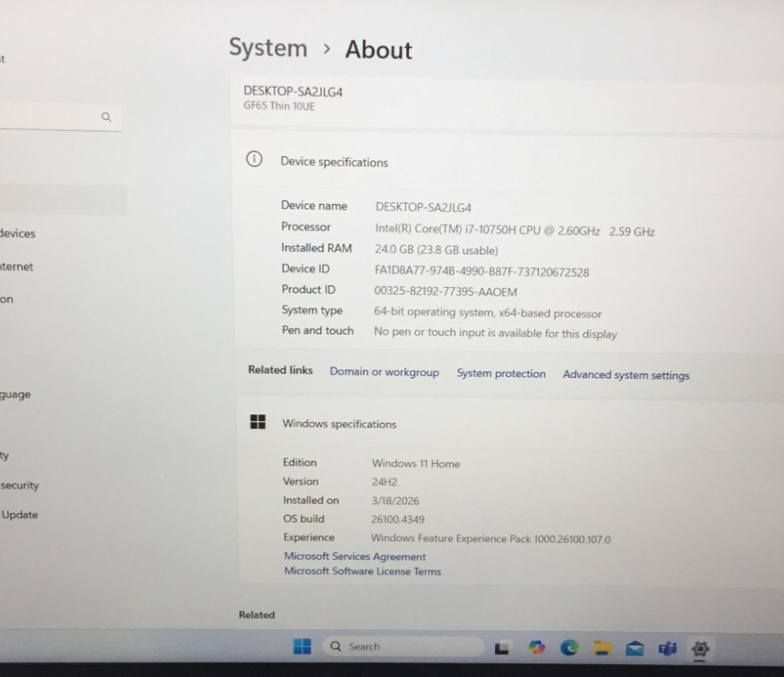Open Domain or workgroup link
Screen dimensions: 784x677
pyautogui.click(x=384, y=372)
